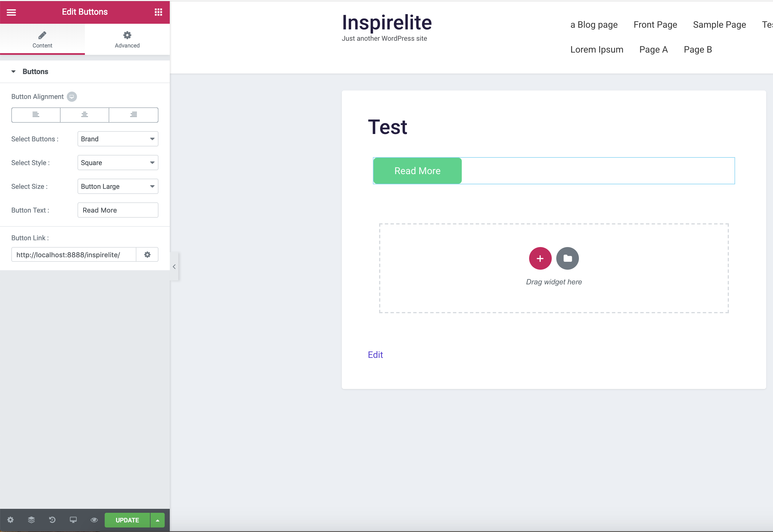The width and height of the screenshot is (773, 532).
Task: Open page settings gear in footer
Action: click(10, 520)
